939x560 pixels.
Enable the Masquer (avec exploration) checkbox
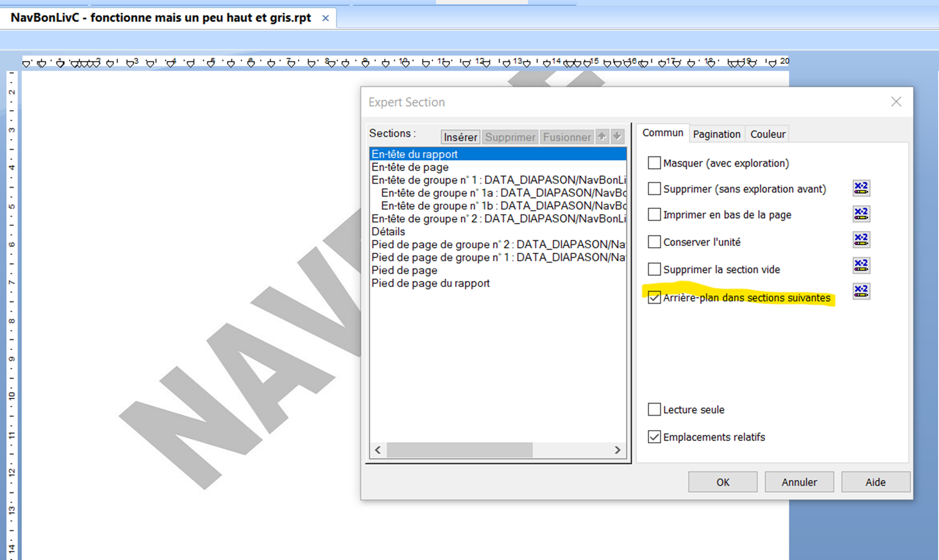tap(654, 163)
